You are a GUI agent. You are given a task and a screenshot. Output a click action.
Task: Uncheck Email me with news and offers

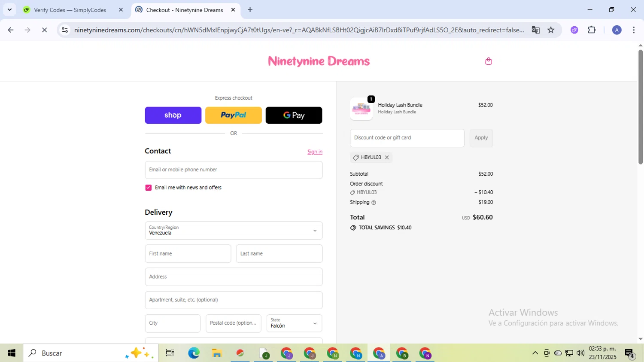(149, 188)
